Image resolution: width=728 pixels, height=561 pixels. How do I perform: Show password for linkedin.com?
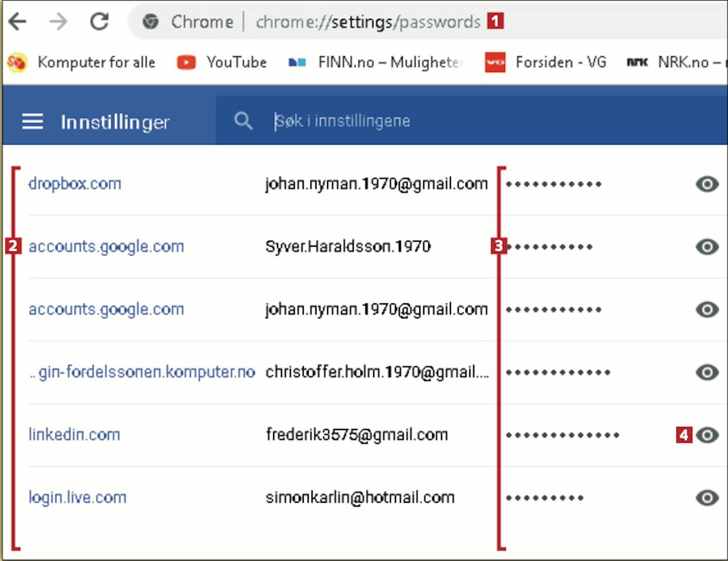pyautogui.click(x=707, y=435)
